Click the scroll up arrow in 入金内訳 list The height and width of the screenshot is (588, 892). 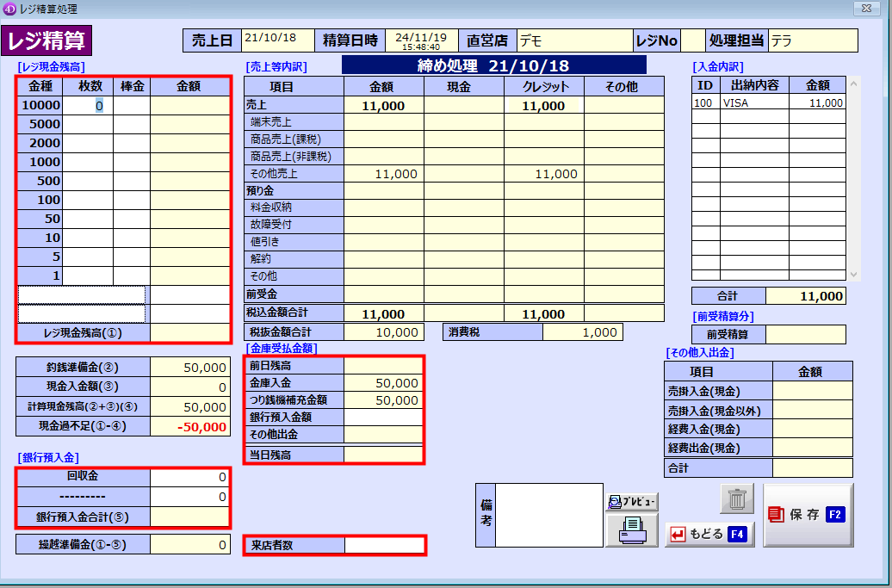[x=852, y=84]
